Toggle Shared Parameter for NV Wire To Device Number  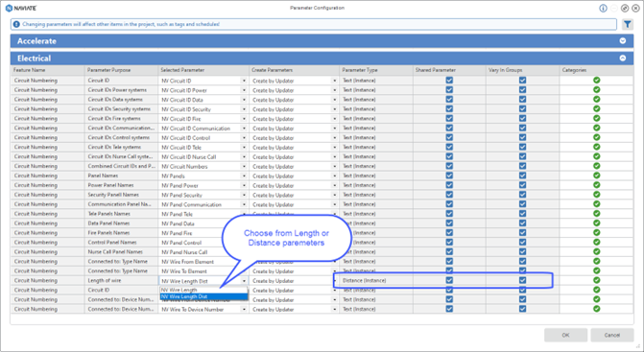point(449,309)
